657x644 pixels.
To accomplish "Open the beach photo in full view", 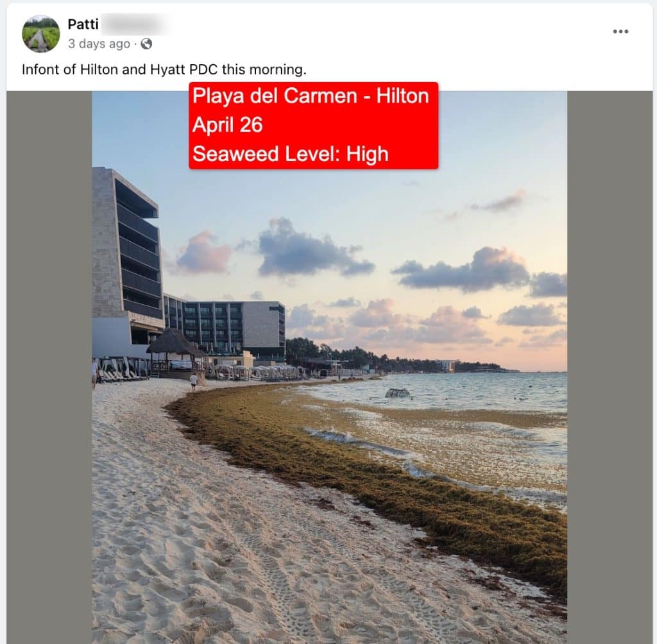I will click(x=329, y=367).
